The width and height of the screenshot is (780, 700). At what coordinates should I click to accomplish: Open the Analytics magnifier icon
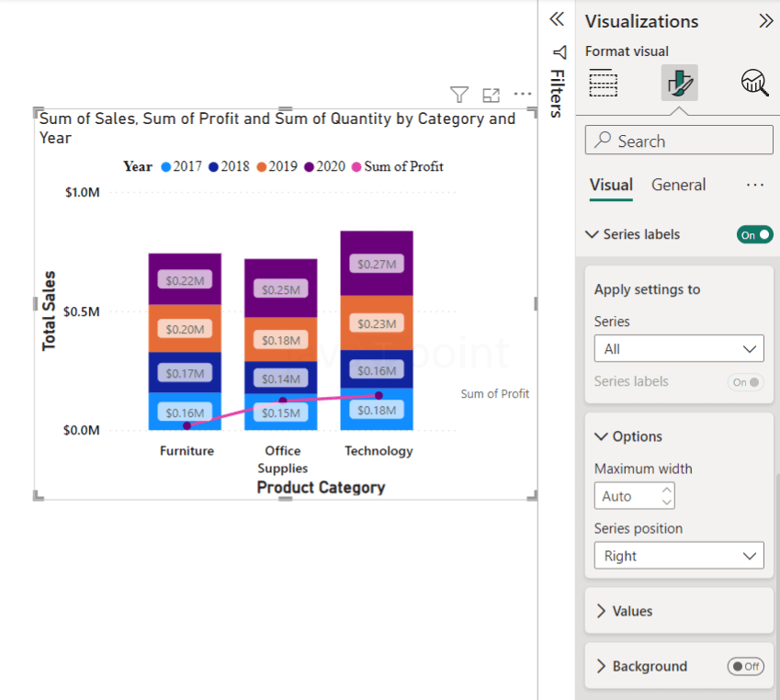point(754,83)
